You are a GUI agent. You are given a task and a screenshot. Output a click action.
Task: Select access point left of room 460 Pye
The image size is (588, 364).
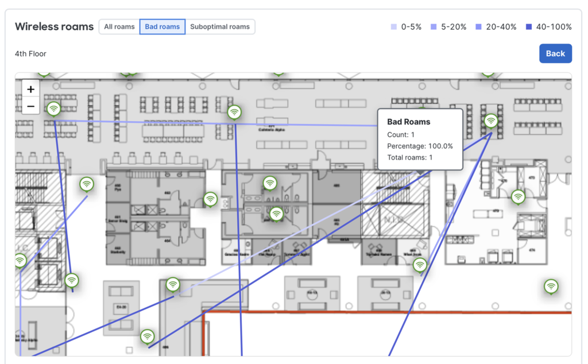(x=87, y=184)
